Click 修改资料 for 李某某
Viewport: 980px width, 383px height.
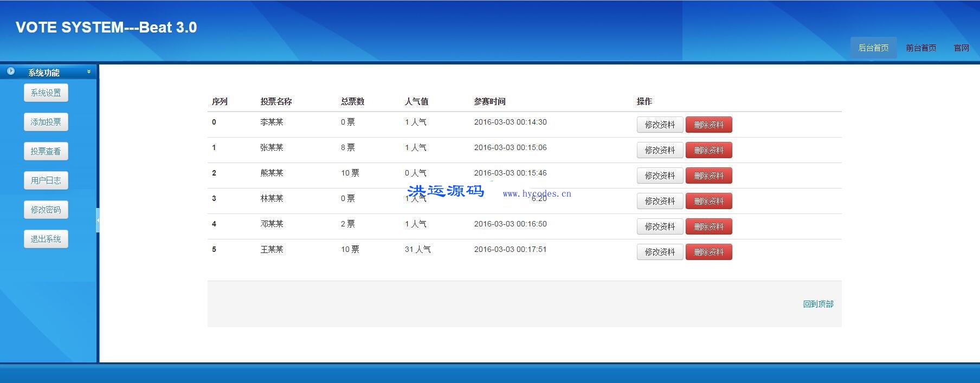tap(660, 125)
